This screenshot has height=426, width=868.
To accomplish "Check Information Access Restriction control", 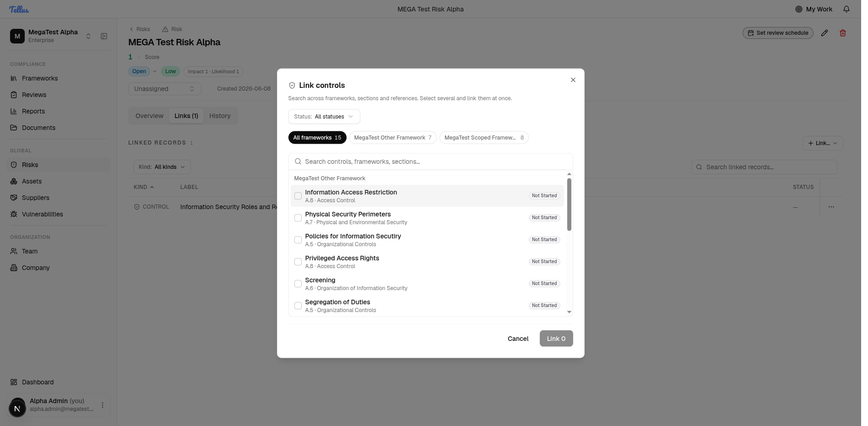I will coord(298,196).
